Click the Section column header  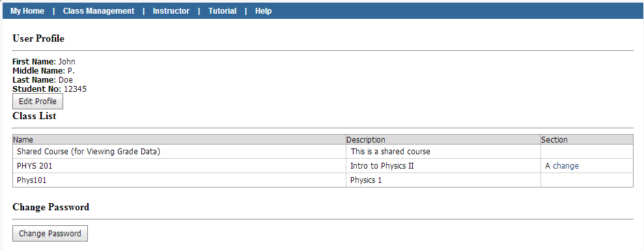coord(554,139)
